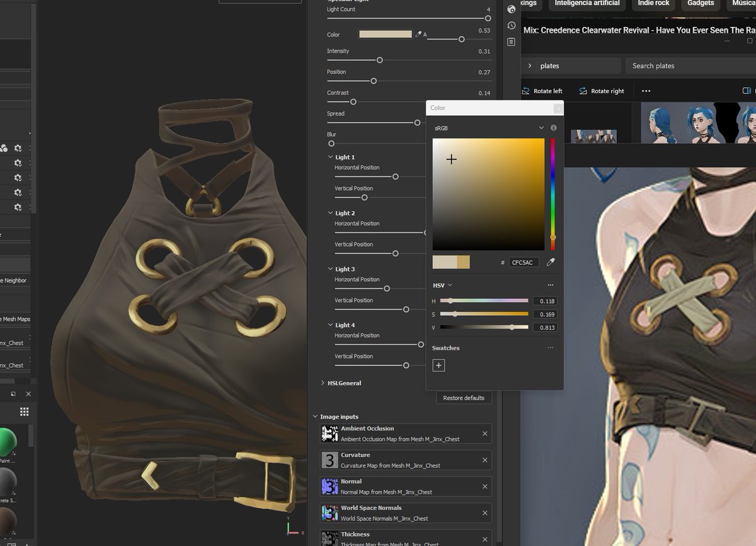Screen dimensions: 756x546
Task: Click the H slider in Color dialog
Action: point(484,301)
